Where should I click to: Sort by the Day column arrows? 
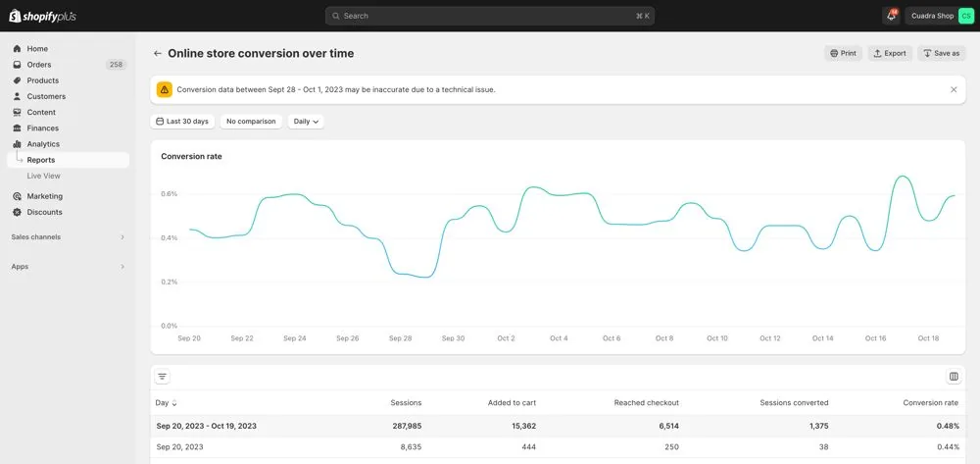174,403
